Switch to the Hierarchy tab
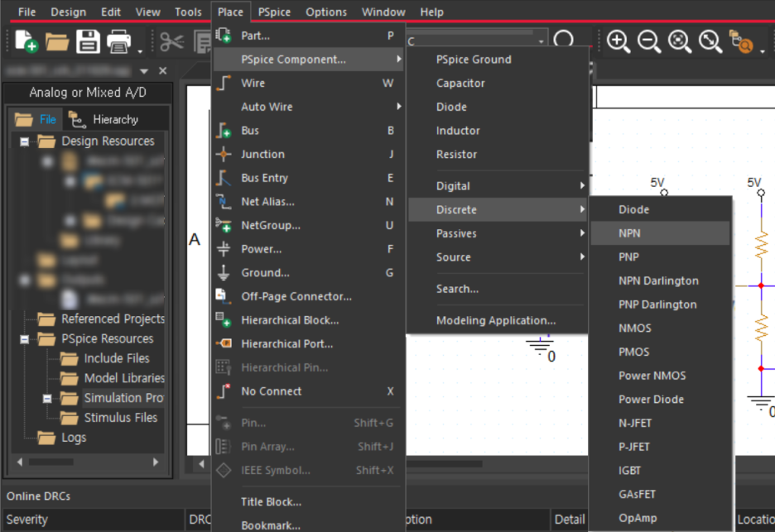 (x=103, y=119)
